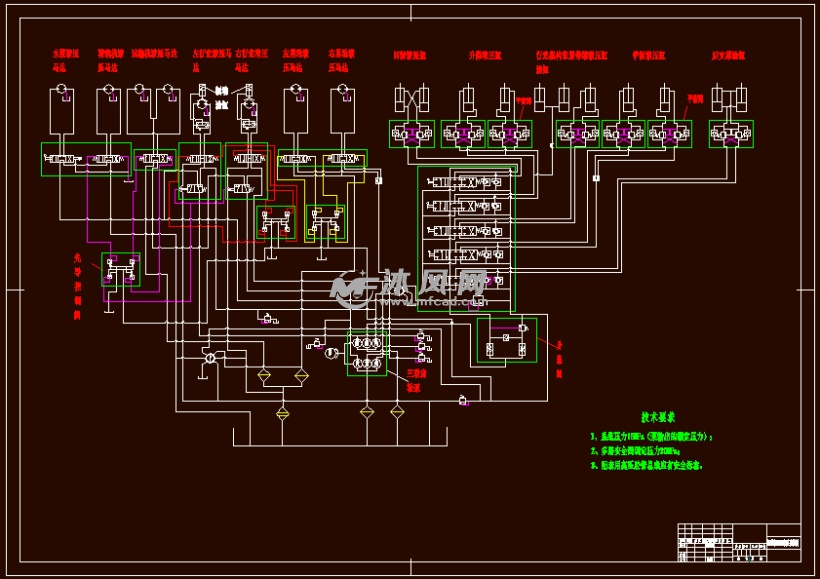
Task: Click the 沐风网 watermark logo
Action: [409, 287]
